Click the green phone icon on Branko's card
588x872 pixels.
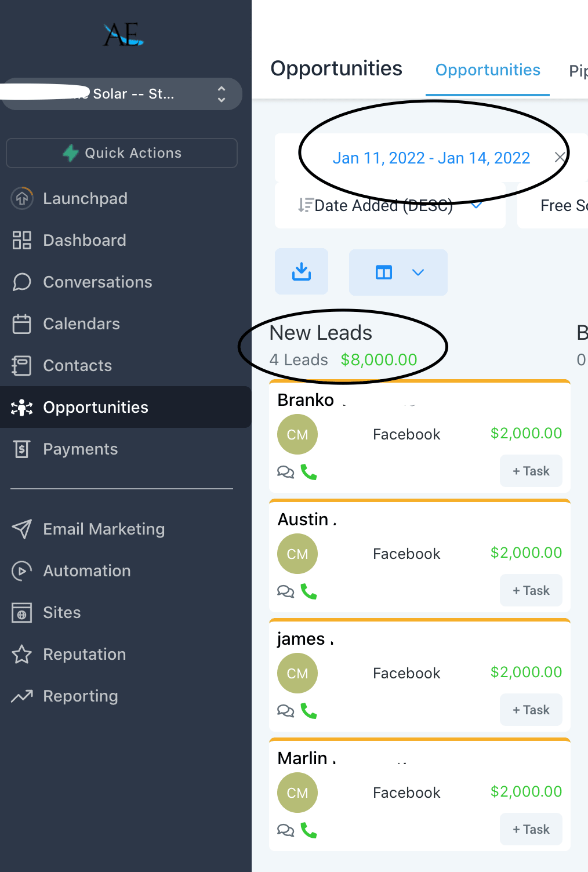tap(308, 473)
